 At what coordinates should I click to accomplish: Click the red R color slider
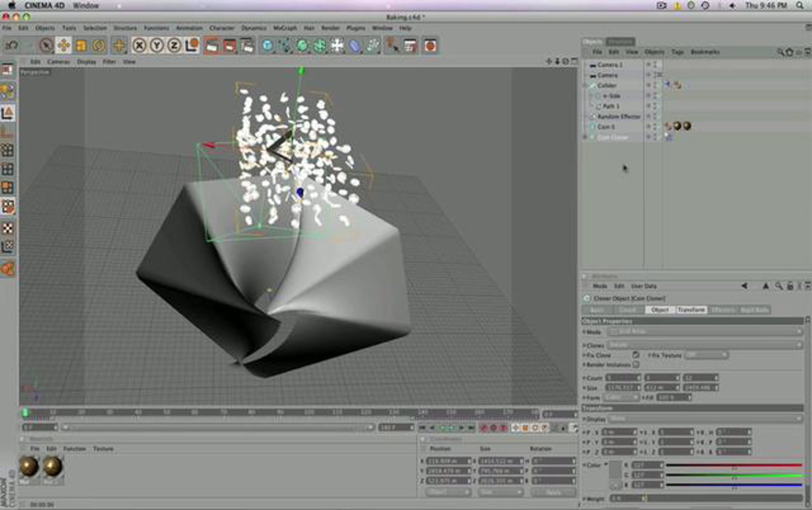point(734,465)
